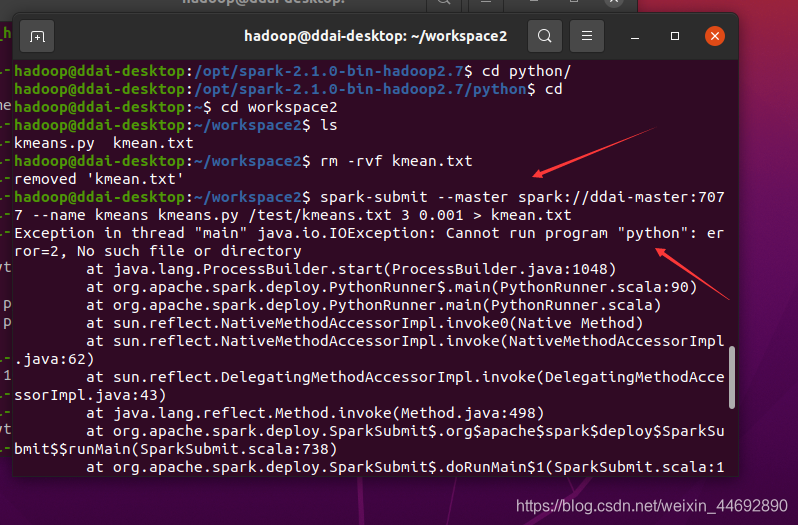Click the kmeans.py file name in ls output
The width and height of the screenshot is (798, 525).
click(x=54, y=143)
